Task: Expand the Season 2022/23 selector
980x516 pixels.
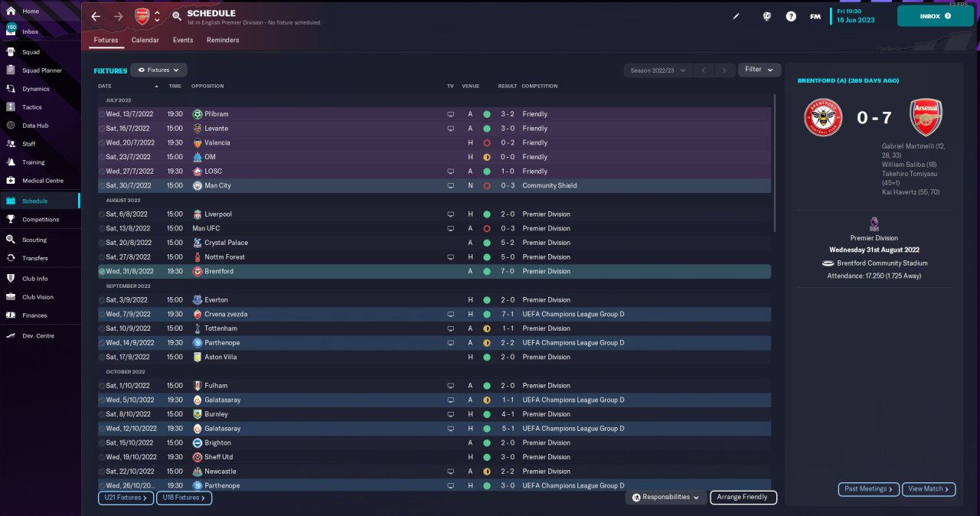Action: pyautogui.click(x=658, y=70)
